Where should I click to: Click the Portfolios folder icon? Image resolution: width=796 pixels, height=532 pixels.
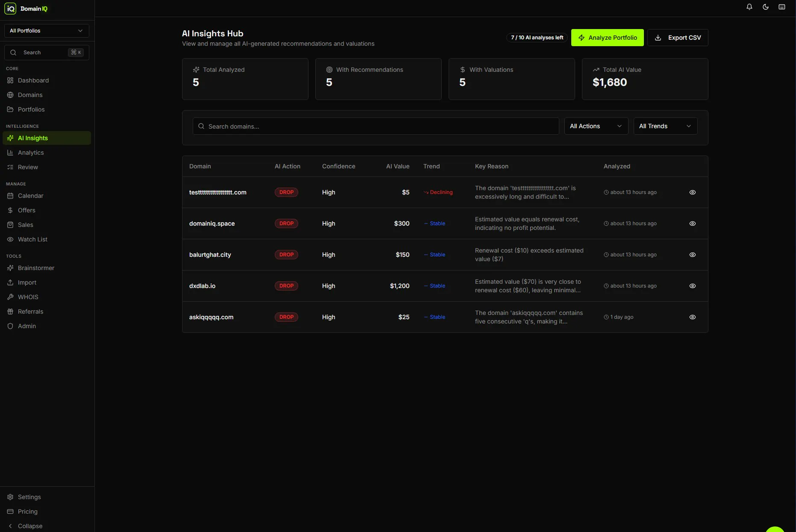(x=10, y=109)
